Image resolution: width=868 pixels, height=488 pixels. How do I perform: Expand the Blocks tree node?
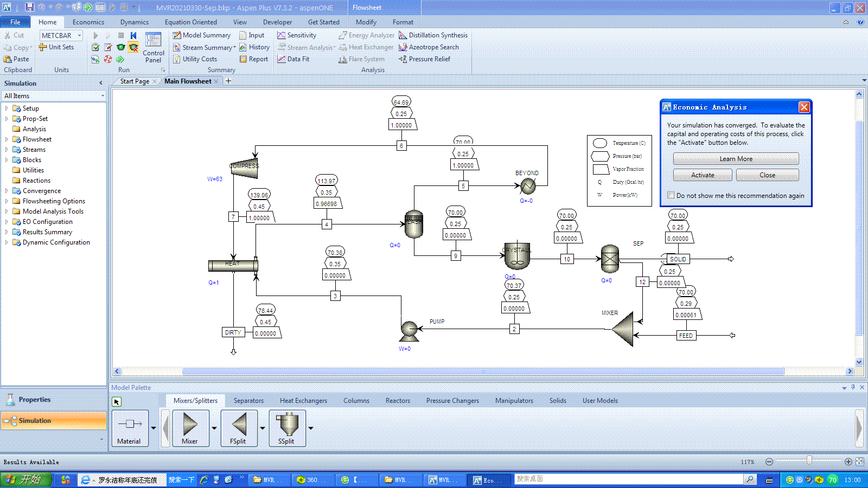(x=7, y=160)
